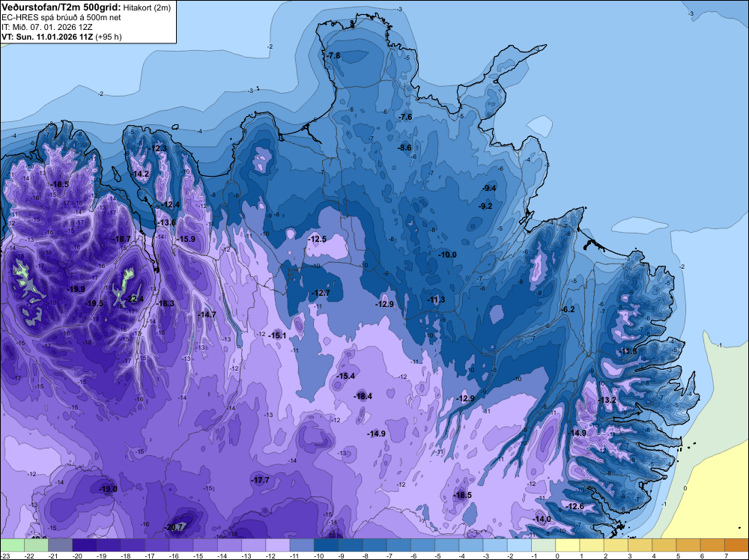Viewport: 749px width, 560px height.
Task: Select the -20.7 temperature value
Action: [x=174, y=528]
